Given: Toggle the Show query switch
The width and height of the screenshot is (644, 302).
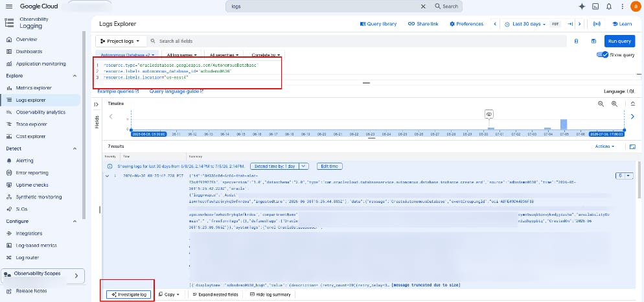Looking at the screenshot, I should (602, 54).
